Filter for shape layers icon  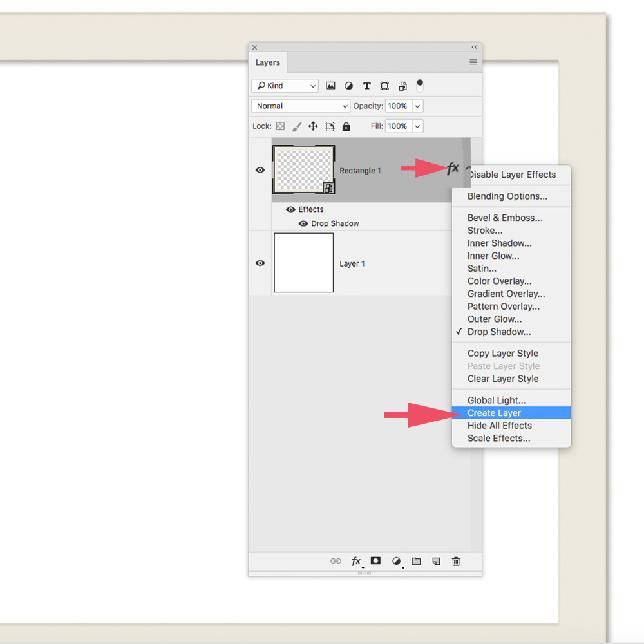pos(384,86)
